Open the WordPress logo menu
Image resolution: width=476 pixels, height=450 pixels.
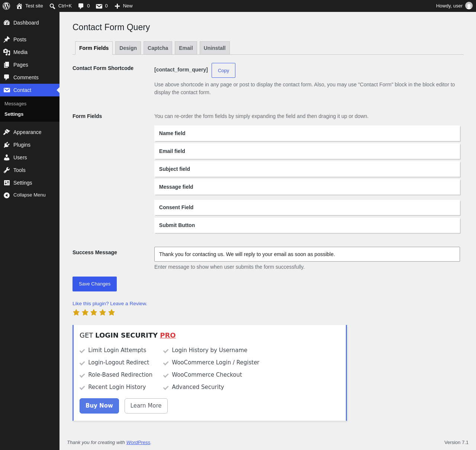tap(6, 6)
